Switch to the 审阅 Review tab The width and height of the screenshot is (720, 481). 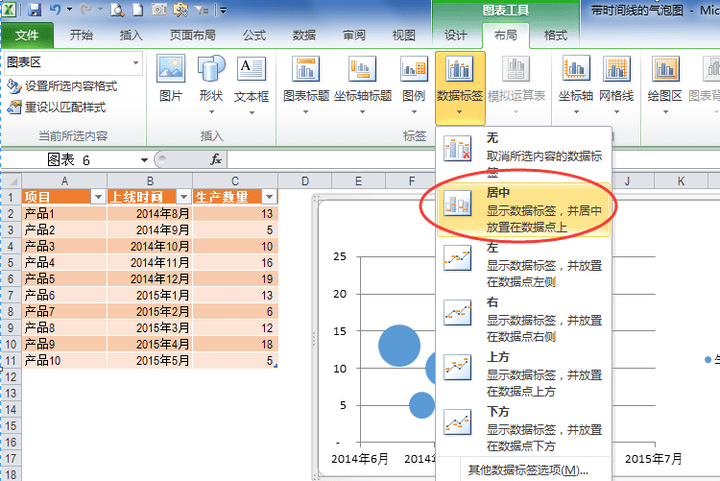click(354, 35)
